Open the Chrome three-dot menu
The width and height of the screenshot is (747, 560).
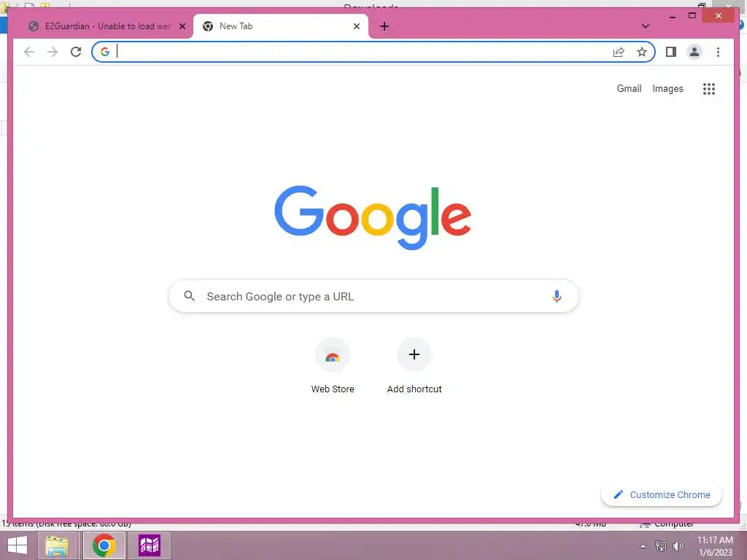(718, 52)
